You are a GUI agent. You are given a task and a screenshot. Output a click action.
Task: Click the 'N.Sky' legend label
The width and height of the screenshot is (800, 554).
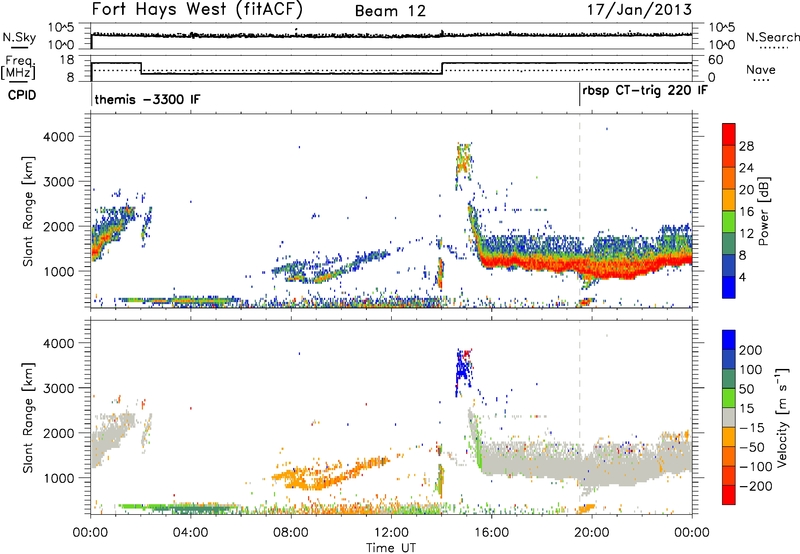coord(19,37)
